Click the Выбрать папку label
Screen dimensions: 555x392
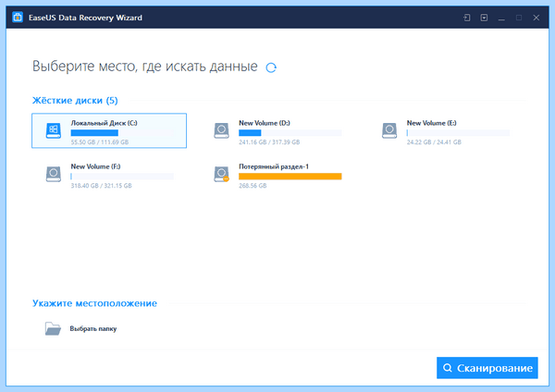pos(93,329)
